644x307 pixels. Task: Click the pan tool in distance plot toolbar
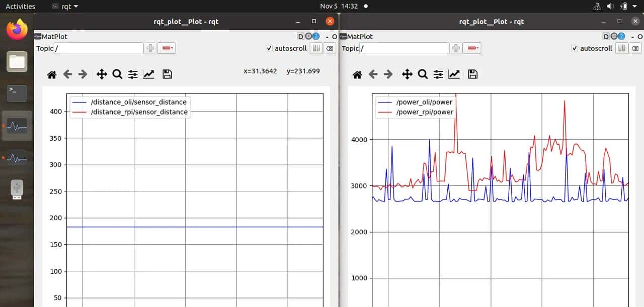click(102, 74)
